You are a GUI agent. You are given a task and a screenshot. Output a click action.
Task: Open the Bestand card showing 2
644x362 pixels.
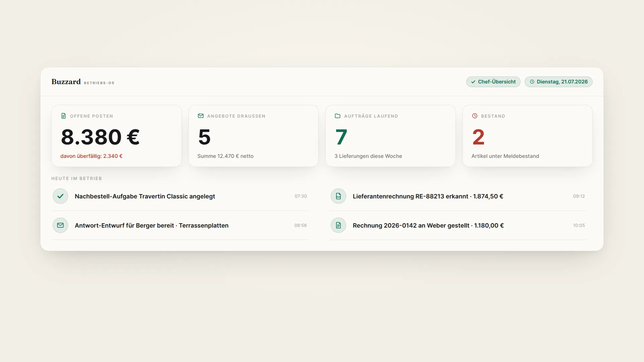[528, 136]
